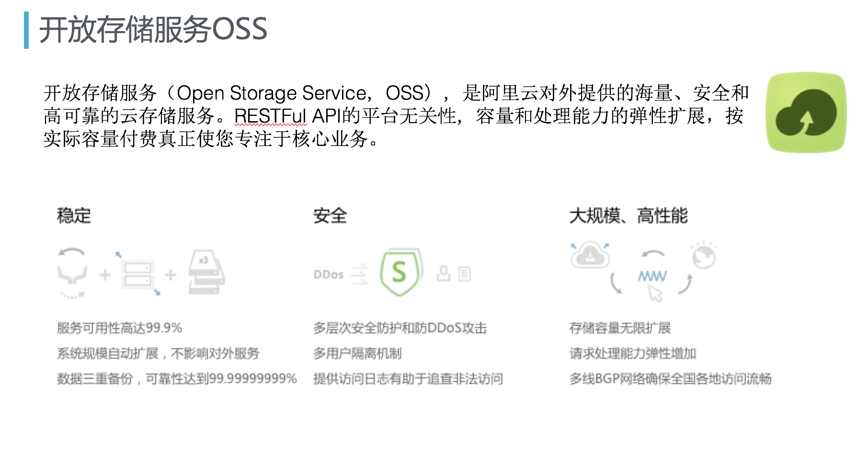Screen dimensions: 868x452
Task: Click the underlined RESTFul word in paragraph
Action: pos(270,116)
